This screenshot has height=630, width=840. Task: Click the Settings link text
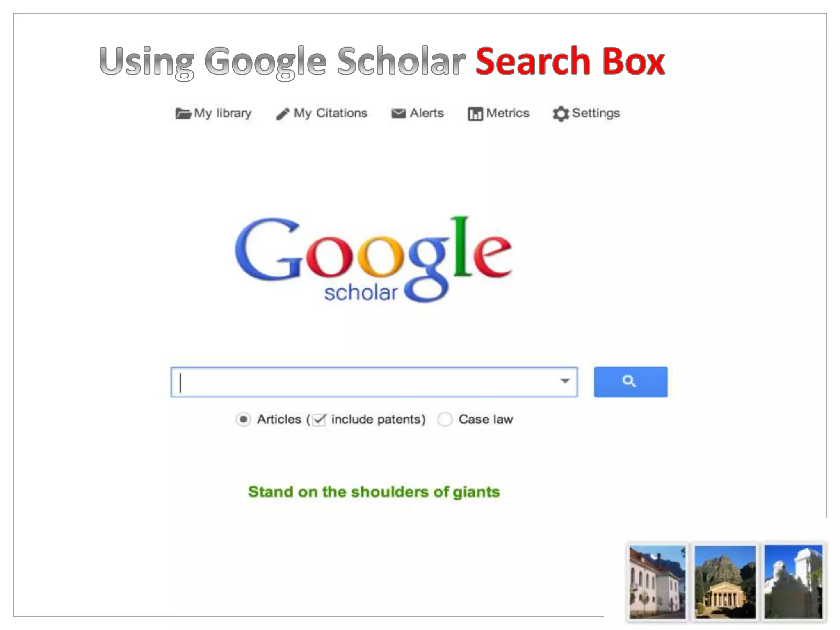pyautogui.click(x=596, y=113)
